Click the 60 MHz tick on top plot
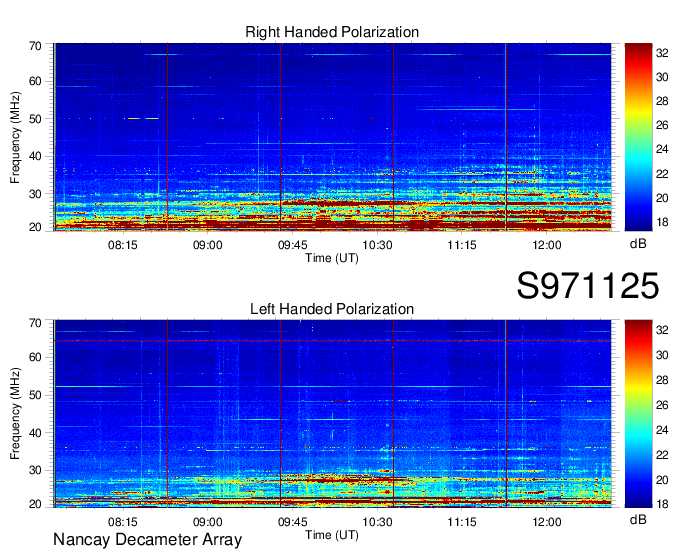 click(36, 82)
